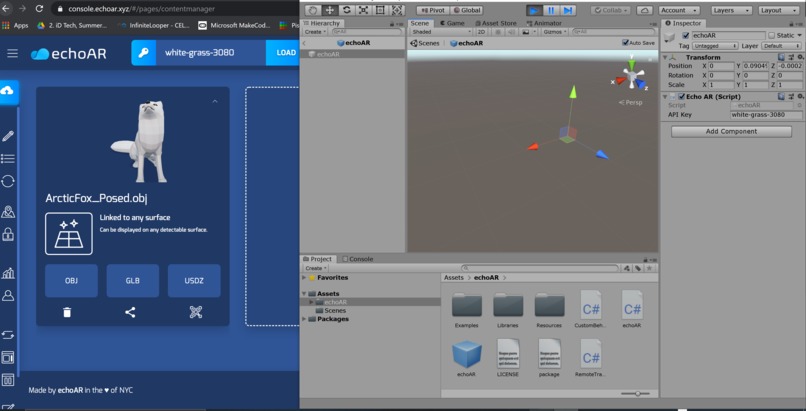Toggle 2D mode in Scene view
Screen dimensions: 806x411
pyautogui.click(x=481, y=32)
